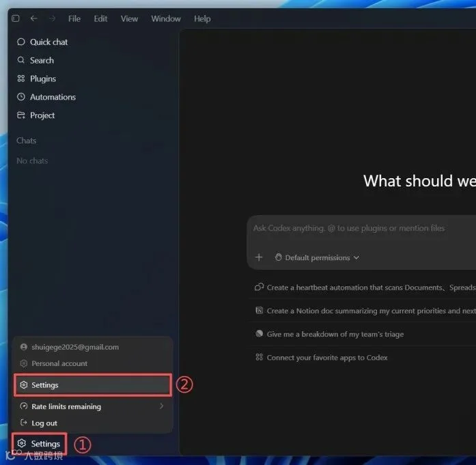Click the bottom Settings button
Screen dimensions: 476x465
point(39,443)
